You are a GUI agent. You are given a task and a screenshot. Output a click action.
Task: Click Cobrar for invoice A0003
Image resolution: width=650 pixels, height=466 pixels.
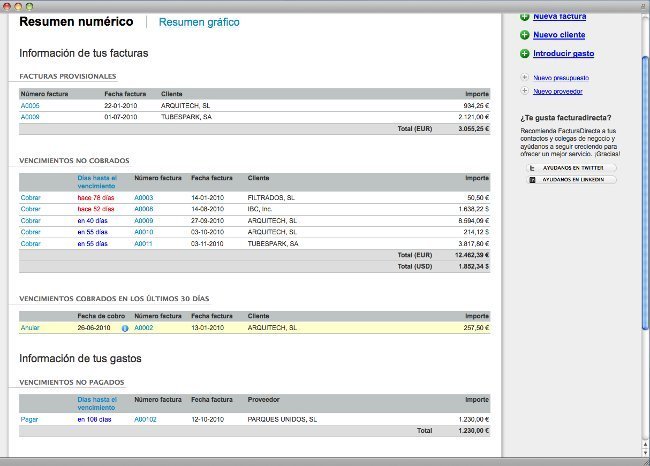(31, 198)
